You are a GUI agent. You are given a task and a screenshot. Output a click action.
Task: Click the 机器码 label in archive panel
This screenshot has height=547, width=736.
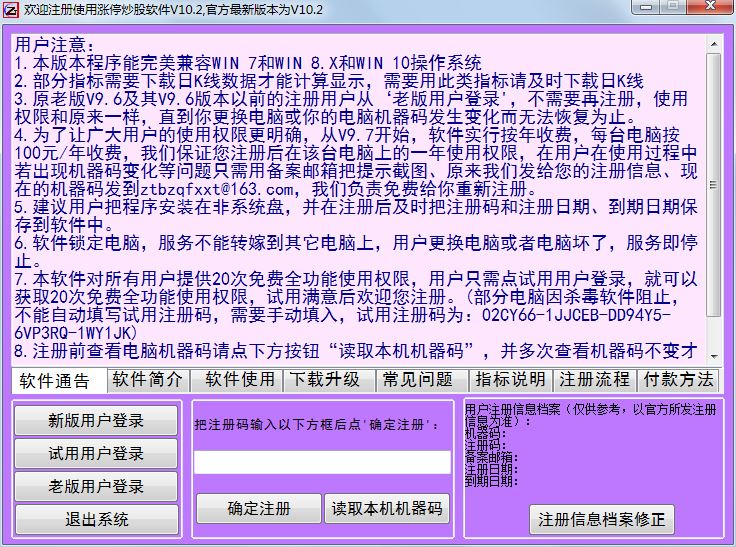point(485,433)
